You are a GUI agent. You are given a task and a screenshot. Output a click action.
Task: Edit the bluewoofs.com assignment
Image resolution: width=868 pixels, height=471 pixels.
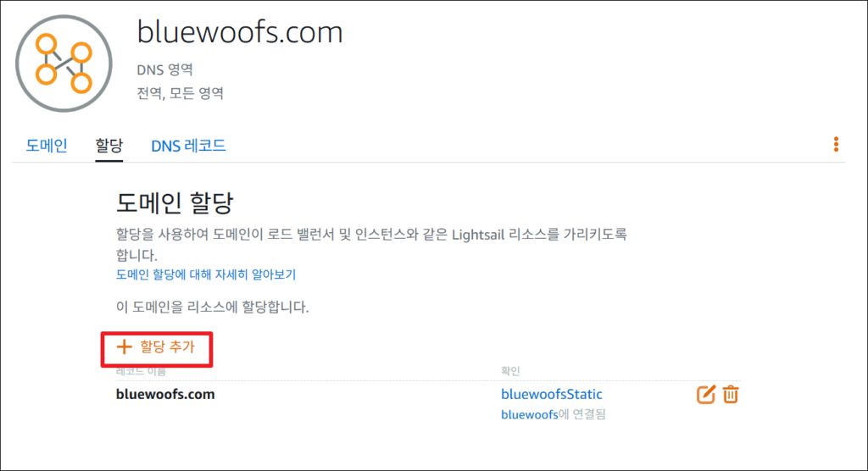pyautogui.click(x=706, y=395)
